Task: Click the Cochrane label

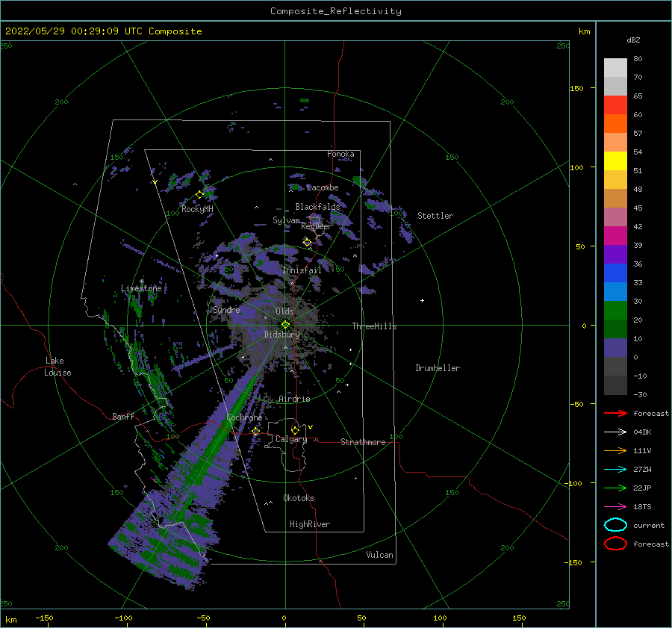Action: [244, 417]
